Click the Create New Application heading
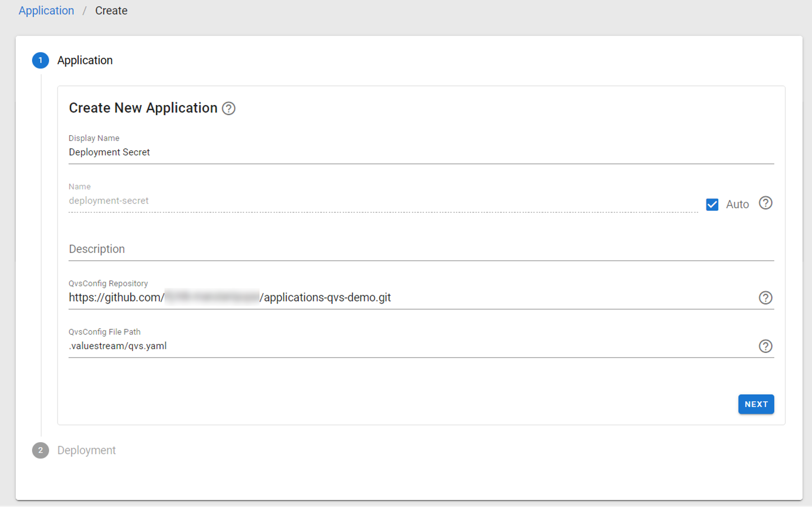812x507 pixels. click(143, 108)
